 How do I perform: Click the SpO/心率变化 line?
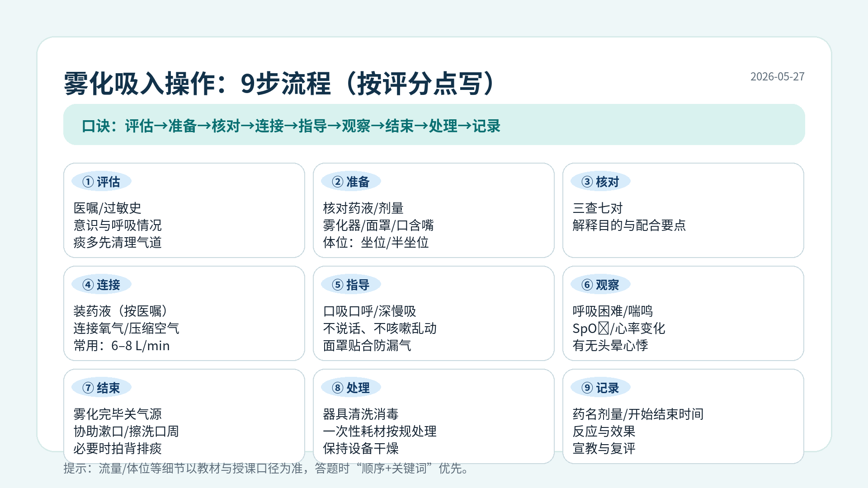pos(619,328)
